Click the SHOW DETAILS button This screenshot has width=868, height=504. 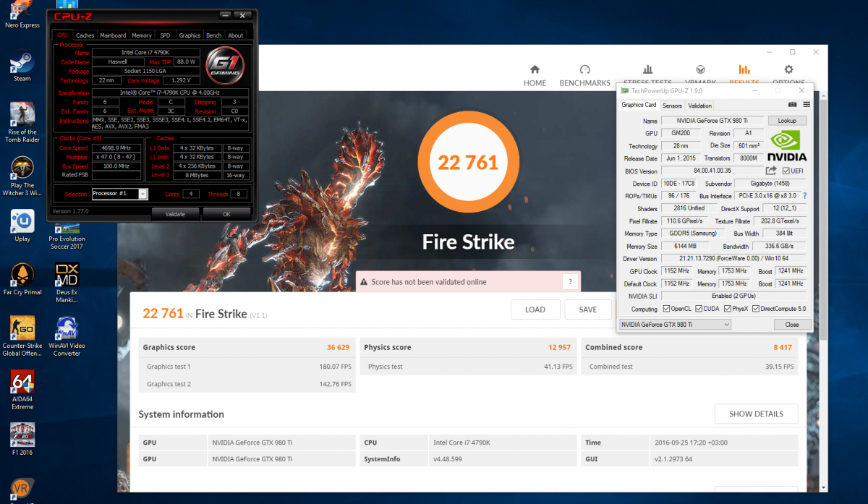click(756, 414)
